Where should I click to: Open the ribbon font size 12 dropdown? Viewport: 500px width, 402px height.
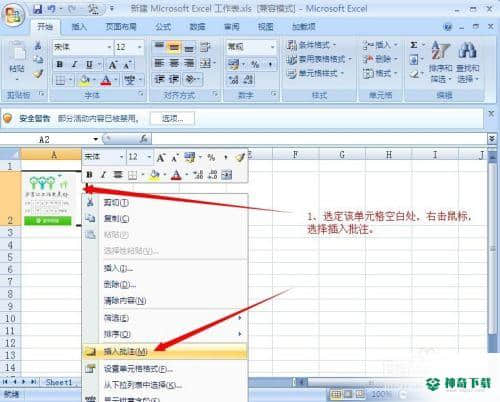click(140, 47)
